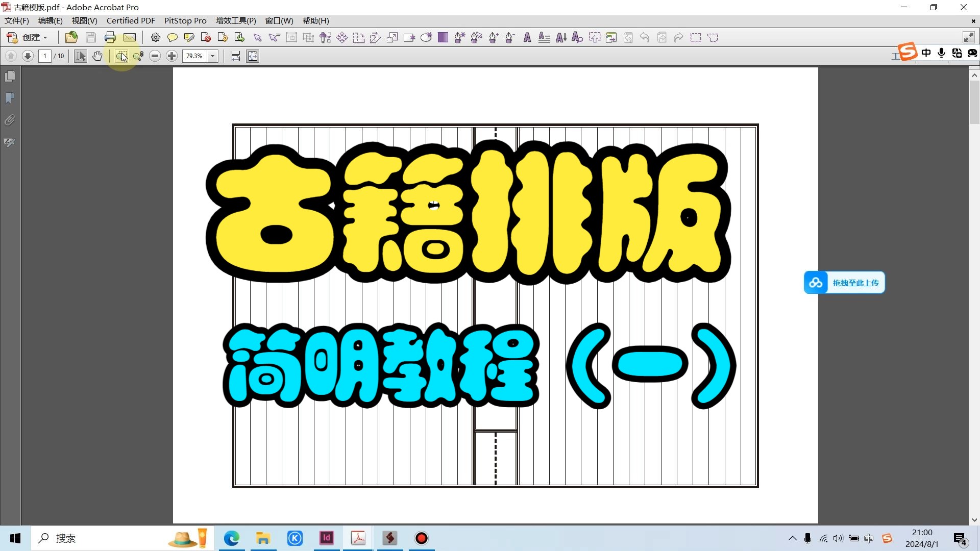The image size is (980, 551).
Task: Show the Attachments paperclip panel
Action: click(10, 120)
